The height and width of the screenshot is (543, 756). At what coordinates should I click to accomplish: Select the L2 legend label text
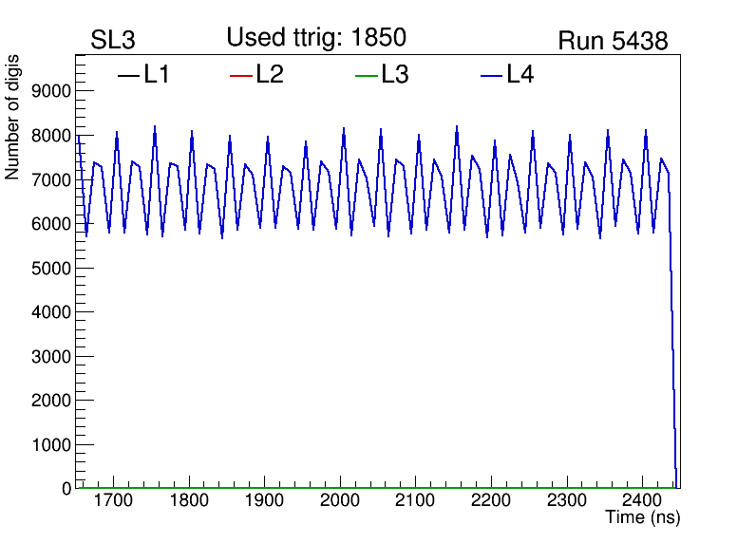tap(270, 75)
